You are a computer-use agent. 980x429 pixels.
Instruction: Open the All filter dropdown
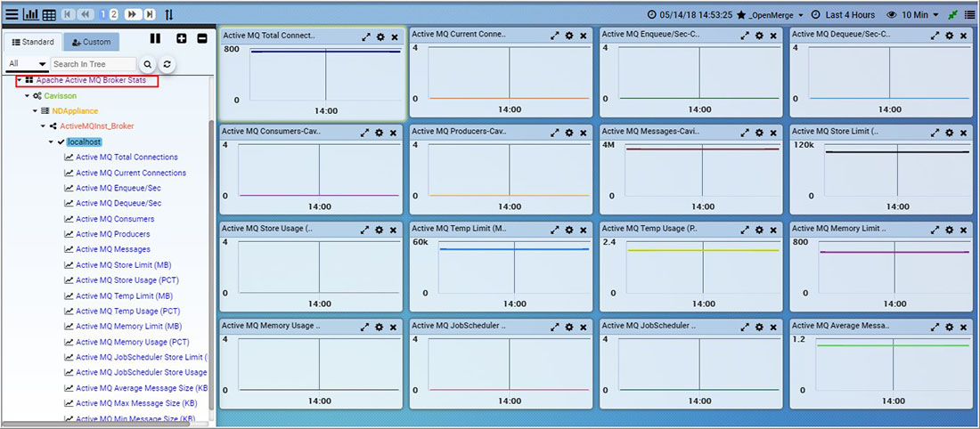(27, 64)
